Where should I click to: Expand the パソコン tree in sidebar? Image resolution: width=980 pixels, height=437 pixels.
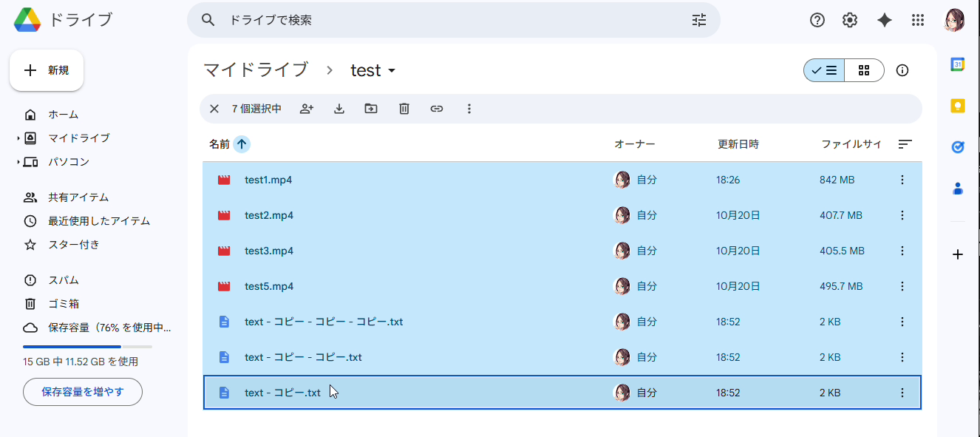(x=18, y=162)
